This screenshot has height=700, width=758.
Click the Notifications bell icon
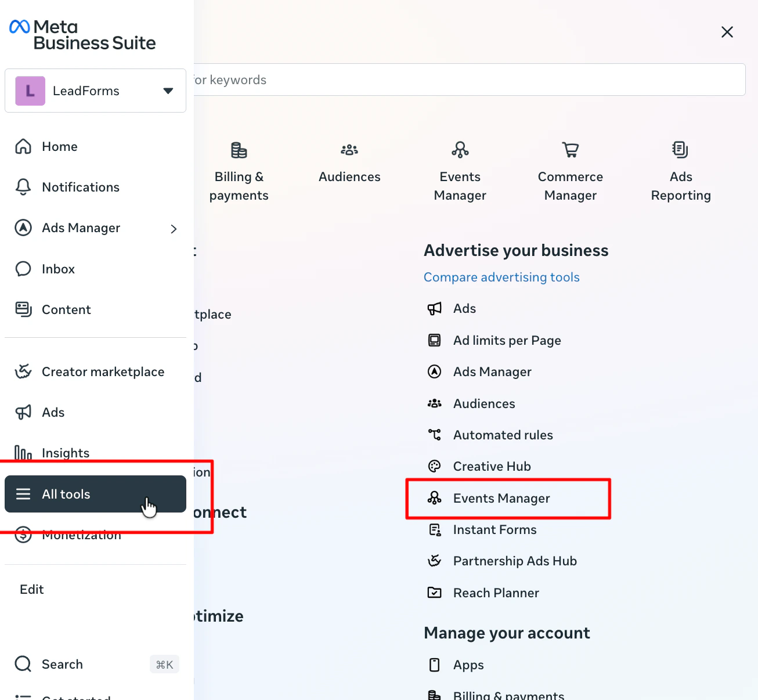pos(23,187)
